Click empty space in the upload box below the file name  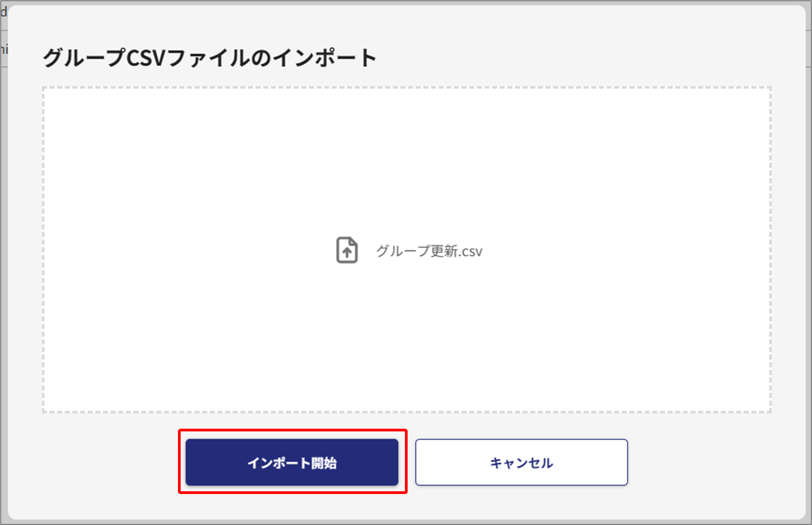pos(407,337)
